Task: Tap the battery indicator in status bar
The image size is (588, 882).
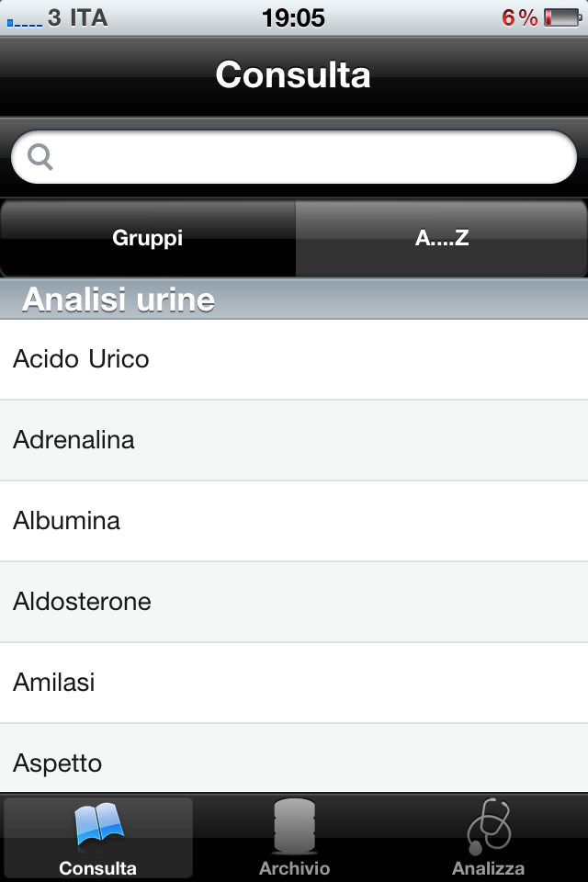Action: [562, 17]
